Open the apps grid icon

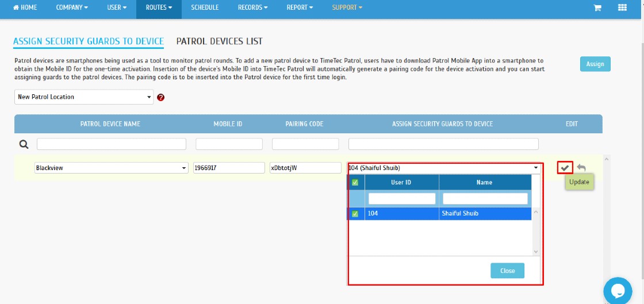[x=622, y=7]
